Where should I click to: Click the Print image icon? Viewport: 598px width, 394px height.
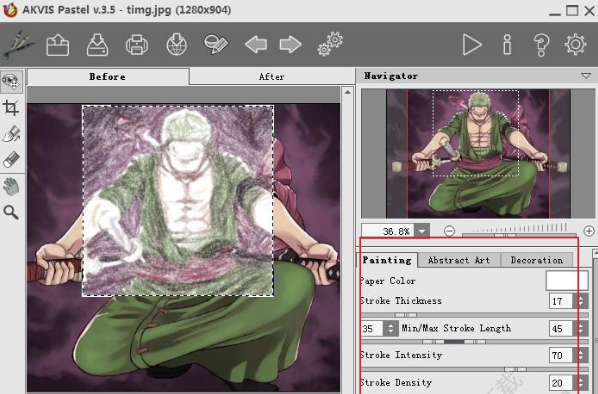[137, 45]
